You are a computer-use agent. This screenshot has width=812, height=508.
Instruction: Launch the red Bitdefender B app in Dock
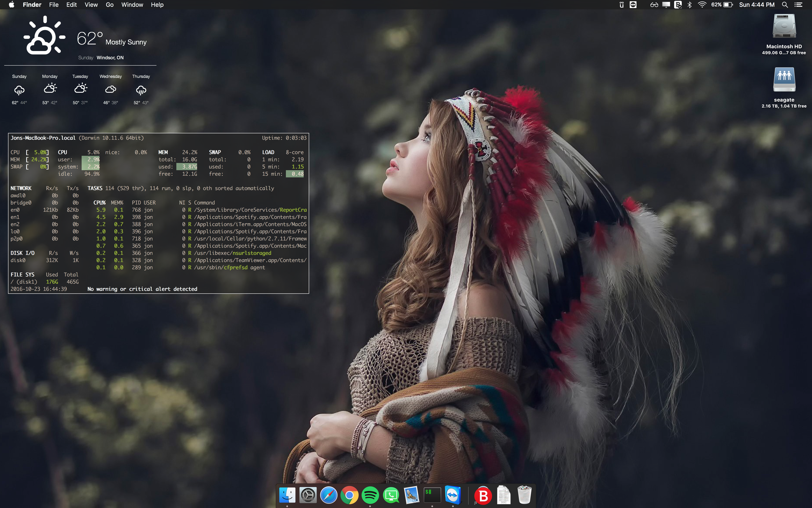point(483,495)
